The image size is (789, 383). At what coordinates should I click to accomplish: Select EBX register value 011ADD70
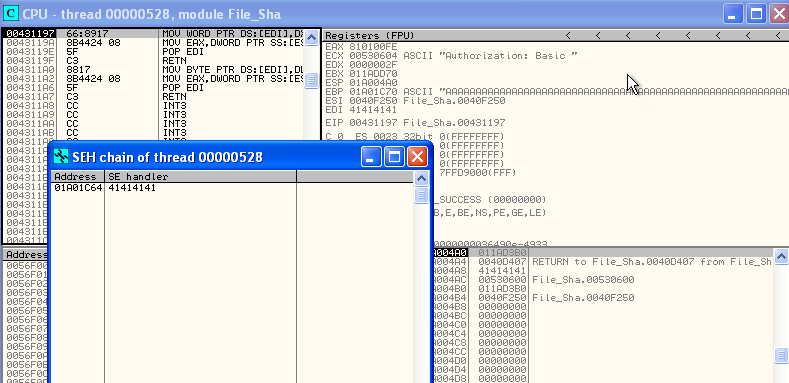click(x=373, y=74)
